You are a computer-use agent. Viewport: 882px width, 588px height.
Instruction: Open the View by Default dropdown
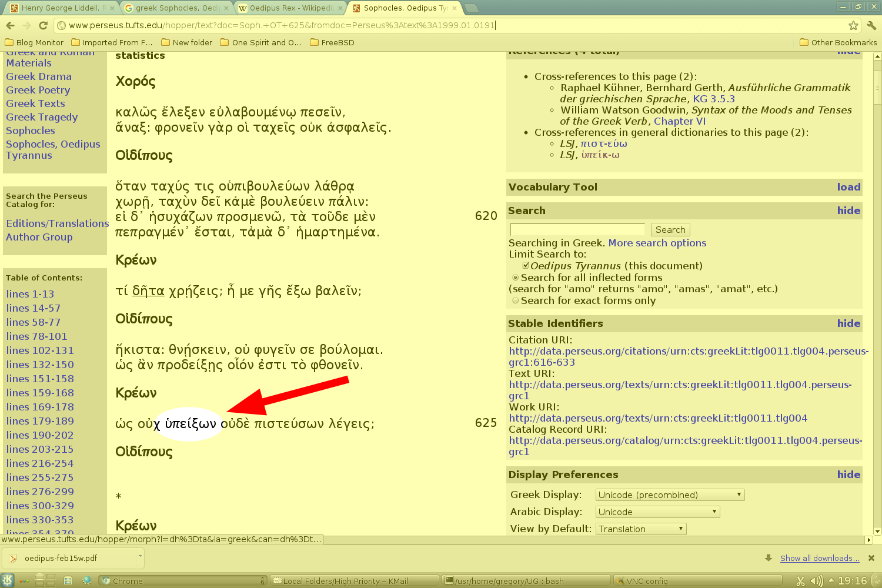tap(641, 529)
